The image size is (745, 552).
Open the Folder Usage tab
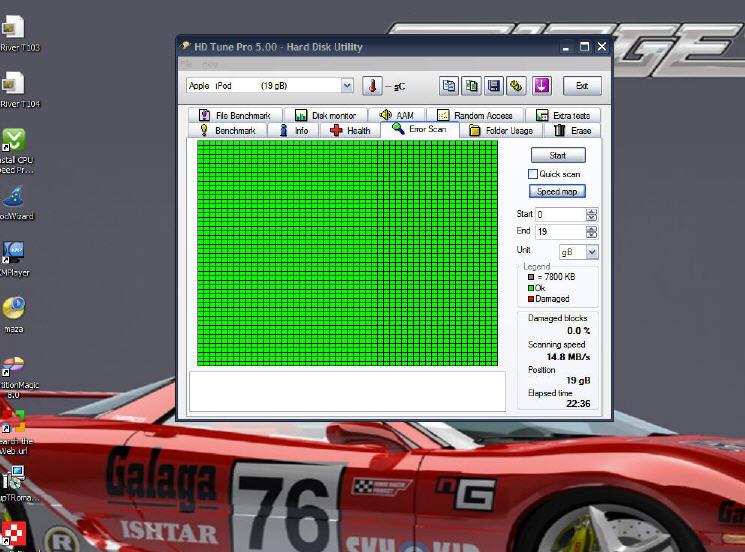pyautogui.click(x=501, y=131)
